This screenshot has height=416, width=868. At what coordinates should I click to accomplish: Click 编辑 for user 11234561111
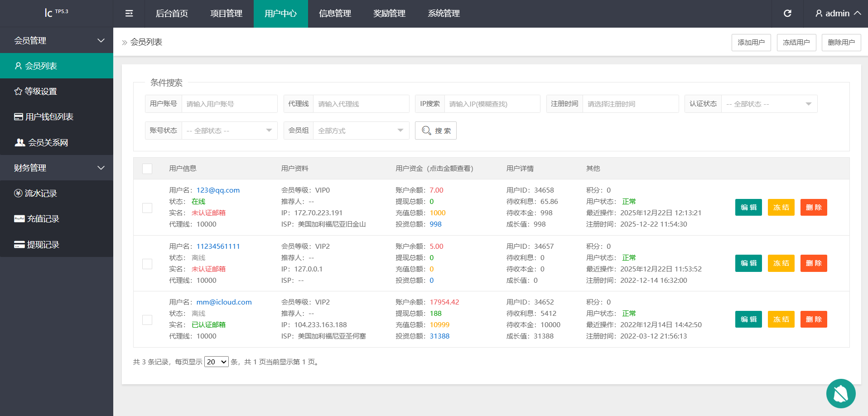point(748,263)
